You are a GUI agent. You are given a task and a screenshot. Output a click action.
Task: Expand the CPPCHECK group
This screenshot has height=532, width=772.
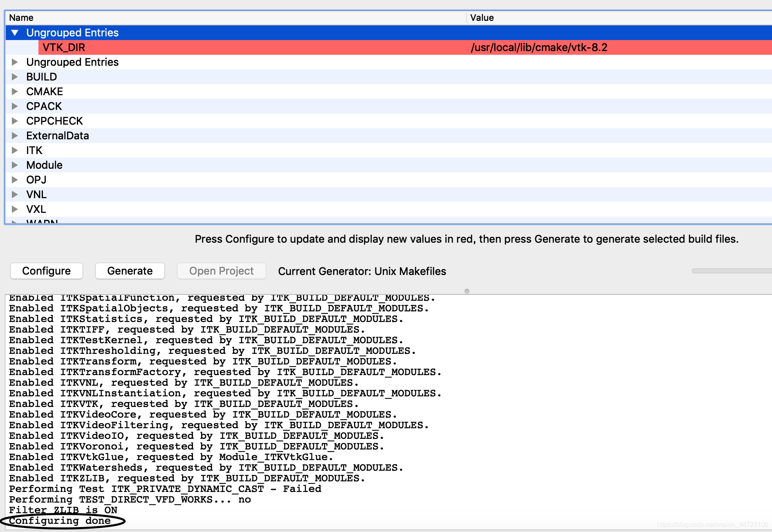pos(15,121)
